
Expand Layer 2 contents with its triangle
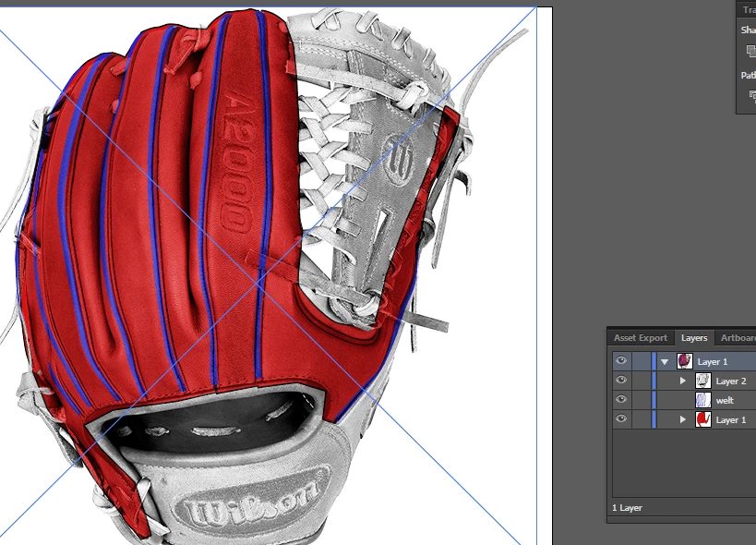tap(683, 381)
